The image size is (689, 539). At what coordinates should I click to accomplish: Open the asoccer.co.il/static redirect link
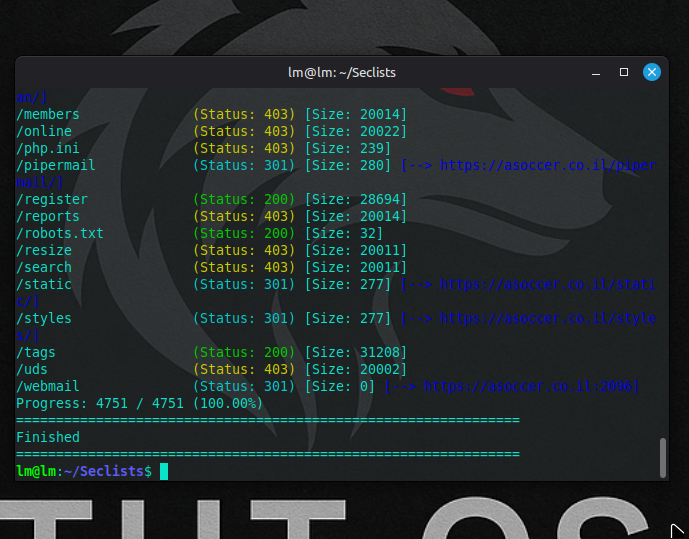coord(548,285)
